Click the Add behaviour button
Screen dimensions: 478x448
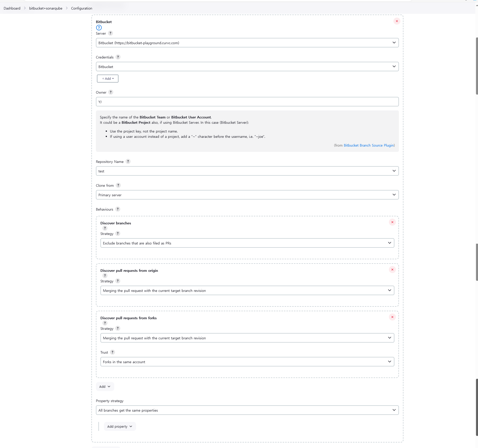point(105,387)
